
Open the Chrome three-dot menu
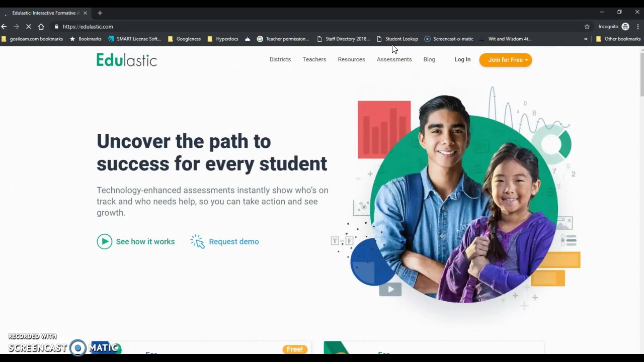pyautogui.click(x=638, y=27)
